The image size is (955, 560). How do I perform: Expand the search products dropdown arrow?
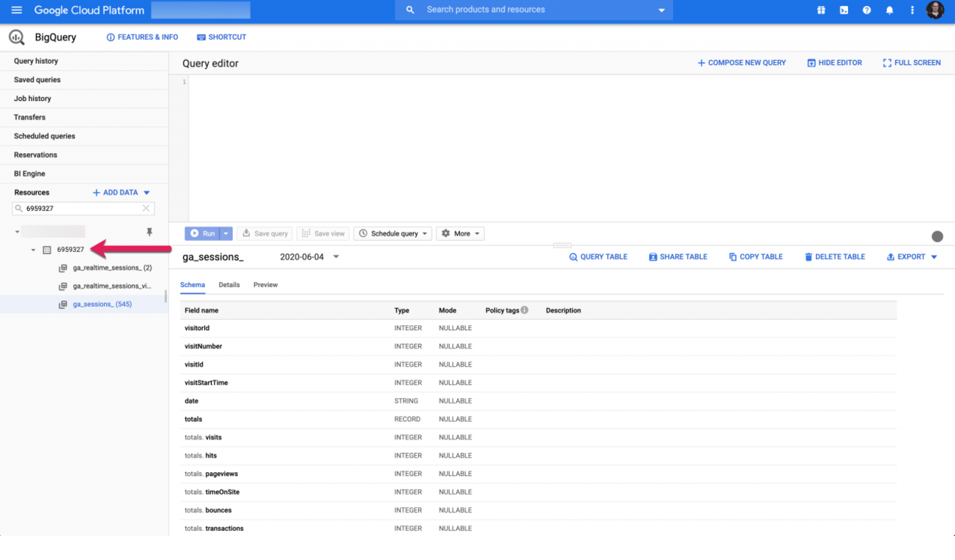pos(661,10)
